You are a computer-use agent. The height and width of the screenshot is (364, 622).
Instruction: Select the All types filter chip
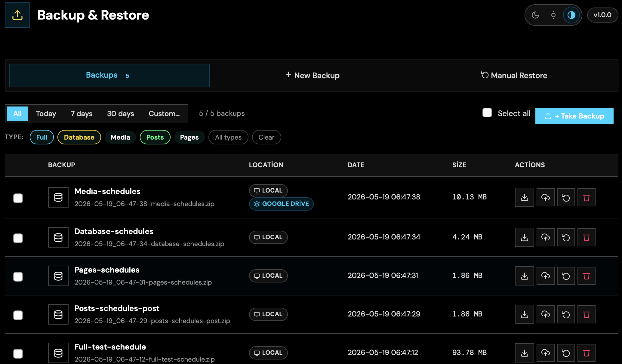click(228, 137)
